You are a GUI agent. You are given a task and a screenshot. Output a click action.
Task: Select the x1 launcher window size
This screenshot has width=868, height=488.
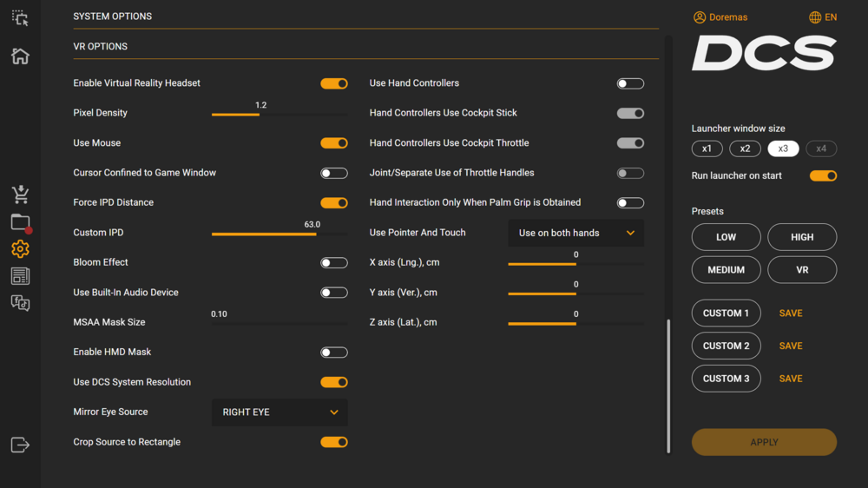coord(707,148)
